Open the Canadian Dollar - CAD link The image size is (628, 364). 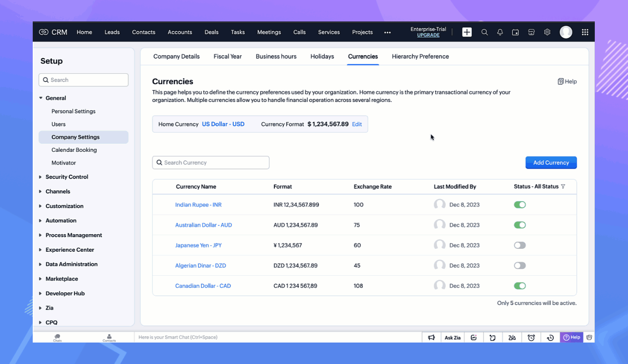pyautogui.click(x=203, y=286)
